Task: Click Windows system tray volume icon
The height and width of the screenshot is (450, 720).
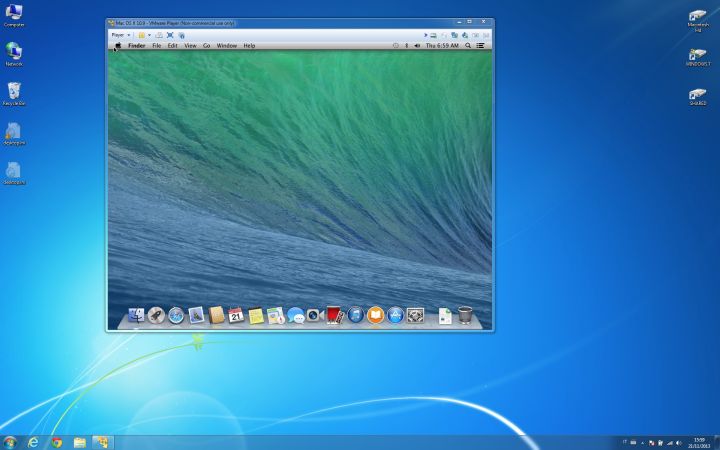Action: pyautogui.click(x=679, y=443)
